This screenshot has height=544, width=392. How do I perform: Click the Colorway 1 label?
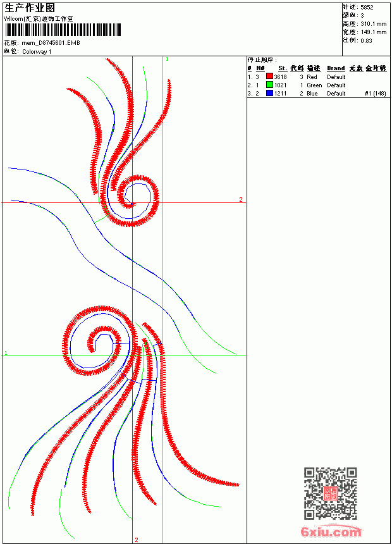click(x=37, y=52)
